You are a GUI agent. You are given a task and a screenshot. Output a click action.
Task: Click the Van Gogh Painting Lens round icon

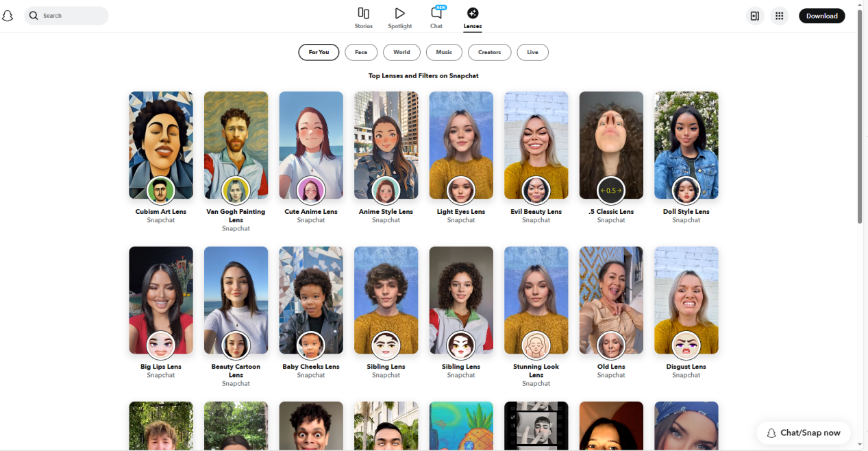(x=236, y=191)
